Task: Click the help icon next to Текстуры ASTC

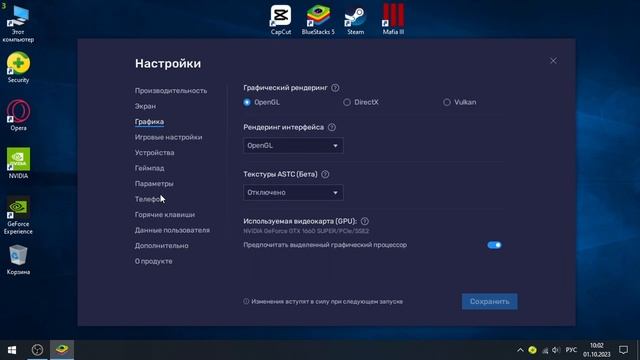Action: pos(325,174)
